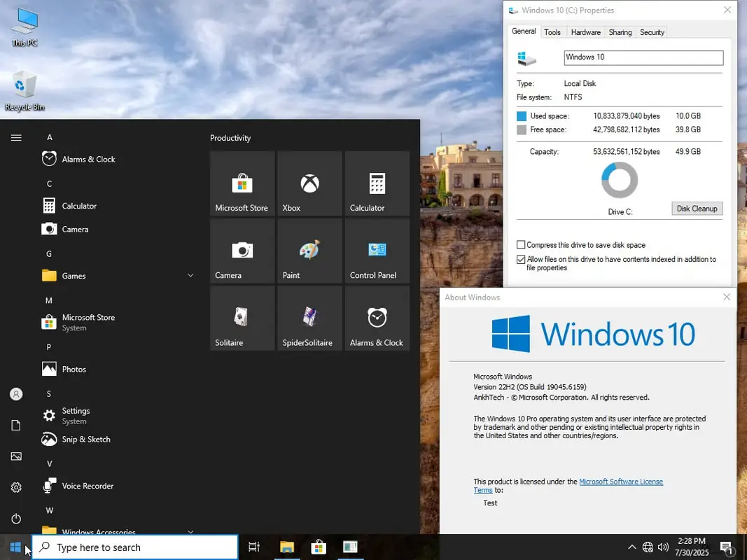Switch to the Hardware tab
747x560 pixels.
[585, 32]
